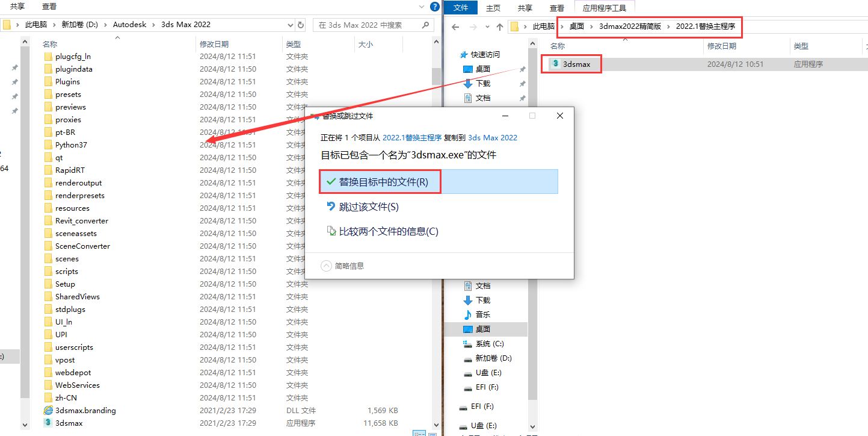This screenshot has width=868, height=436.
Task: Open the EFI (F:) entry below U盘 (E:)
Action: tap(487, 387)
